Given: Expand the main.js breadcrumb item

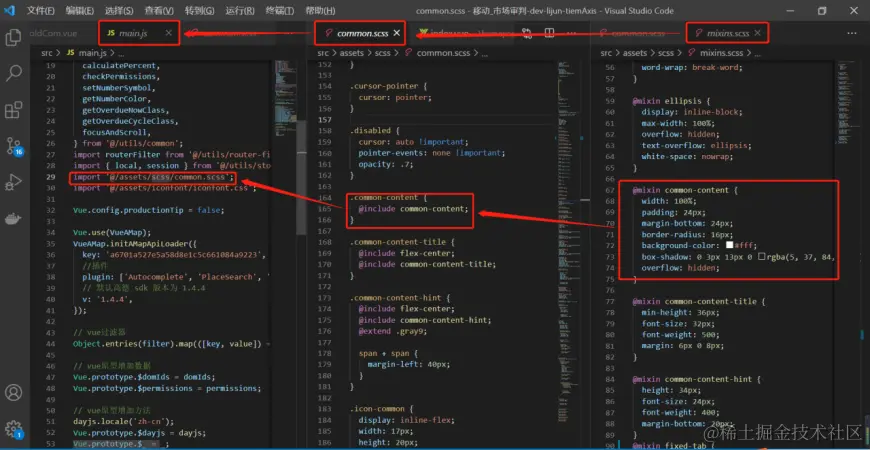Looking at the screenshot, I should [x=93, y=53].
